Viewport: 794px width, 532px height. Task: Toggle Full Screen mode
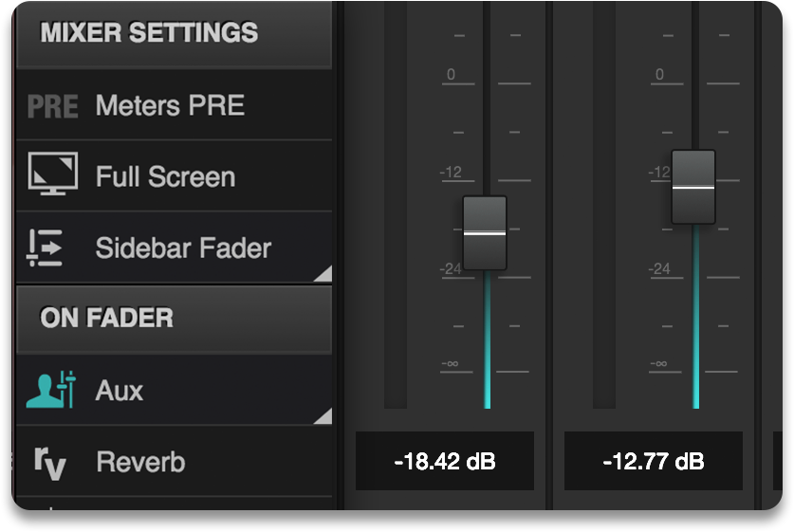click(165, 176)
